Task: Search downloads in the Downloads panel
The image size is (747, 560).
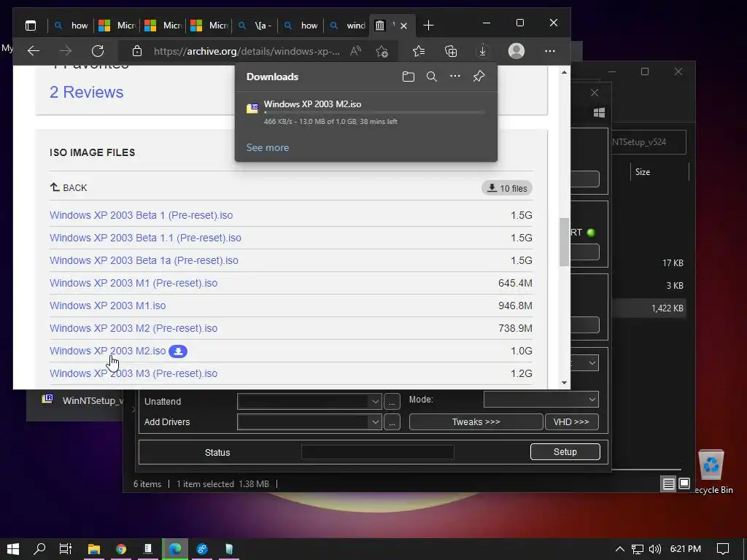Action: (x=432, y=77)
